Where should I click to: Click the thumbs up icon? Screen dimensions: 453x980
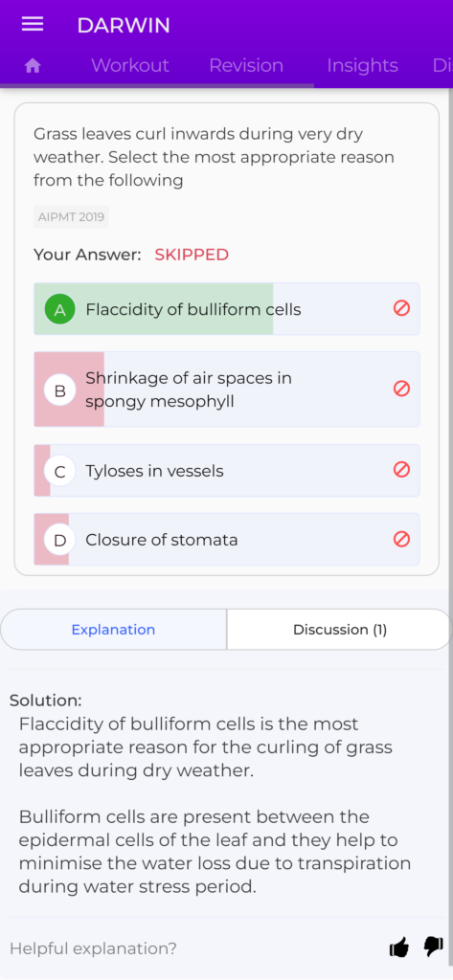399,948
